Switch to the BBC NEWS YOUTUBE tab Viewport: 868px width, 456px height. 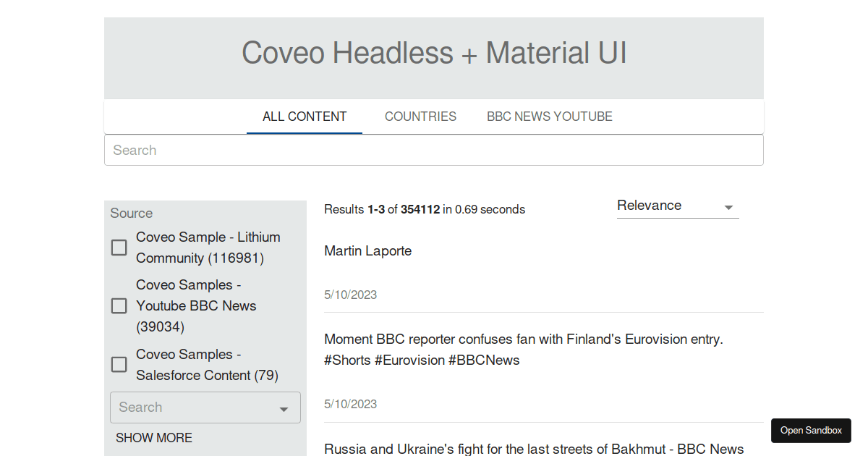point(550,117)
